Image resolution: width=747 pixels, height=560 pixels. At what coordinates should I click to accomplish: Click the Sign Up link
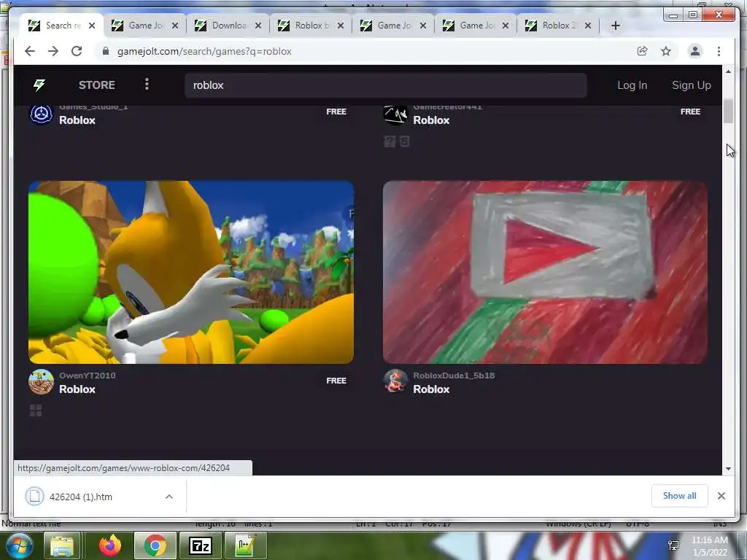coord(692,85)
